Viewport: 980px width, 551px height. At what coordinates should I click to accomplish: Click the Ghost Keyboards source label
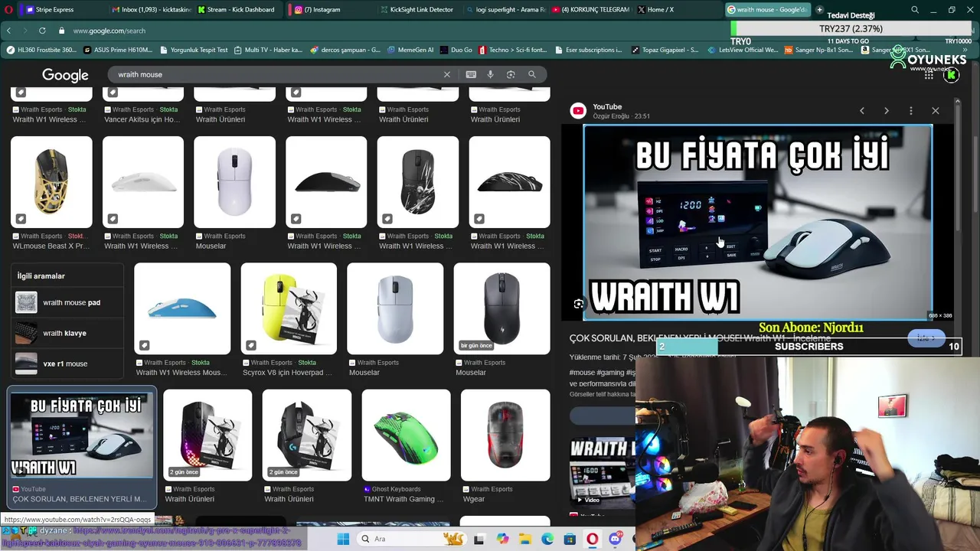pyautogui.click(x=396, y=489)
